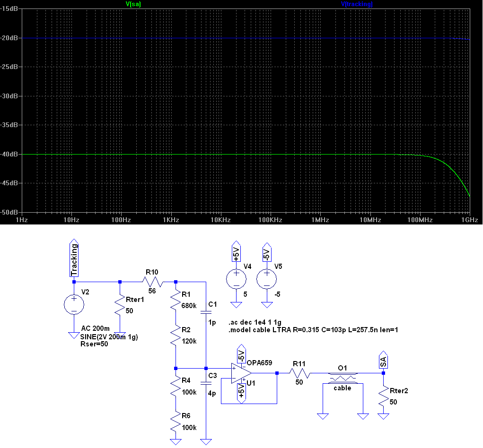Click voltage source V2 symbol
The image size is (483, 448).
click(74, 305)
